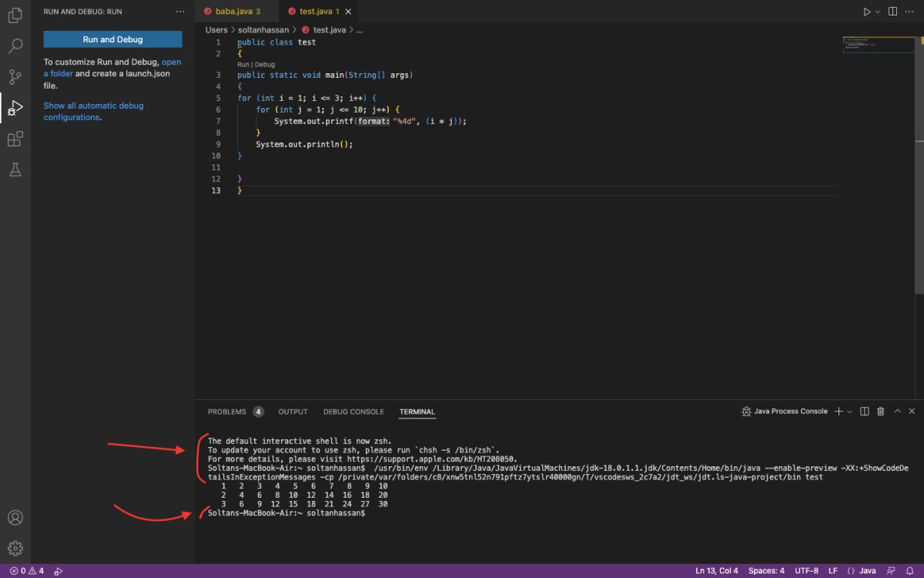
Task: Click the debug run status bar icon
Action: [59, 571]
